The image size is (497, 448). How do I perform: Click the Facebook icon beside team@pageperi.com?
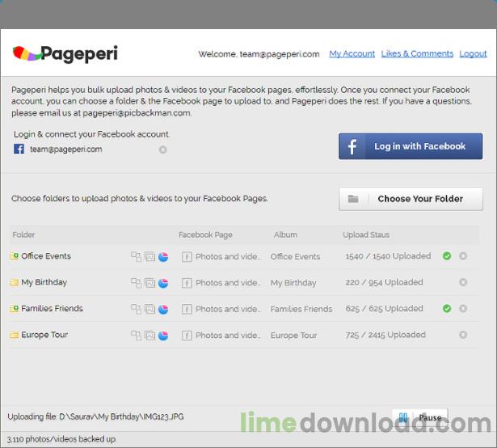(19, 150)
